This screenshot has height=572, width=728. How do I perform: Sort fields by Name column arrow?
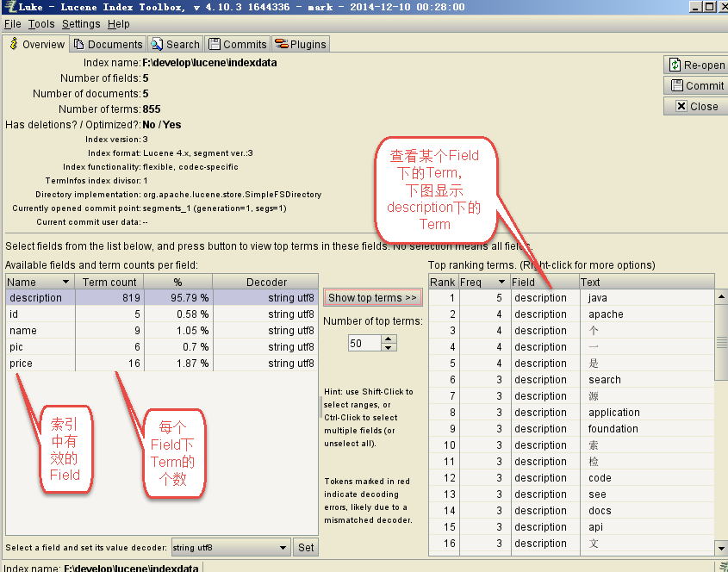[65, 282]
